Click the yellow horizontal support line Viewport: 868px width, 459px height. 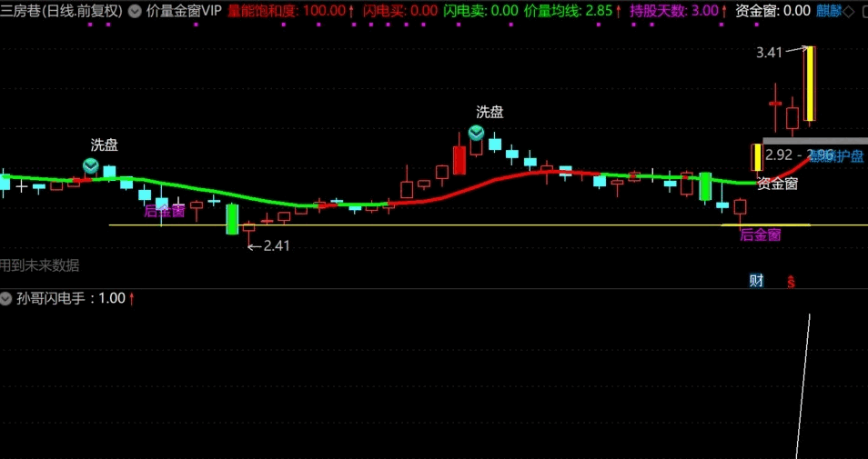(x=489, y=225)
